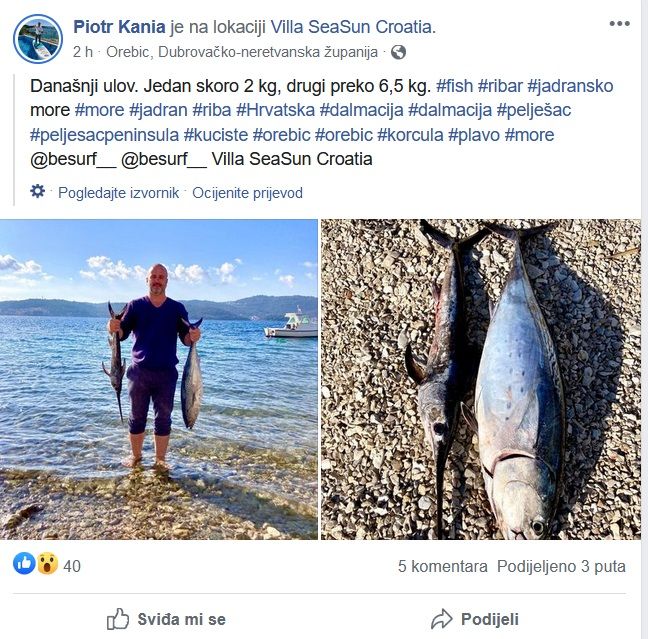Open the 40 reactions count
This screenshot has height=639, width=648.
pyautogui.click(x=72, y=566)
